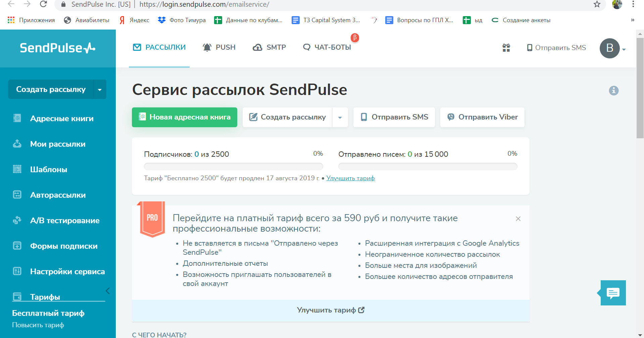This screenshot has height=338, width=644.
Task: Click the Новая адресная книга button
Action: pyautogui.click(x=185, y=117)
